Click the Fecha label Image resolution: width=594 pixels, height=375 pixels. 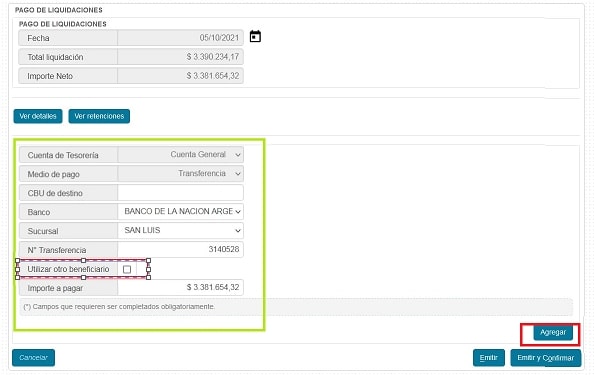[x=38, y=38]
